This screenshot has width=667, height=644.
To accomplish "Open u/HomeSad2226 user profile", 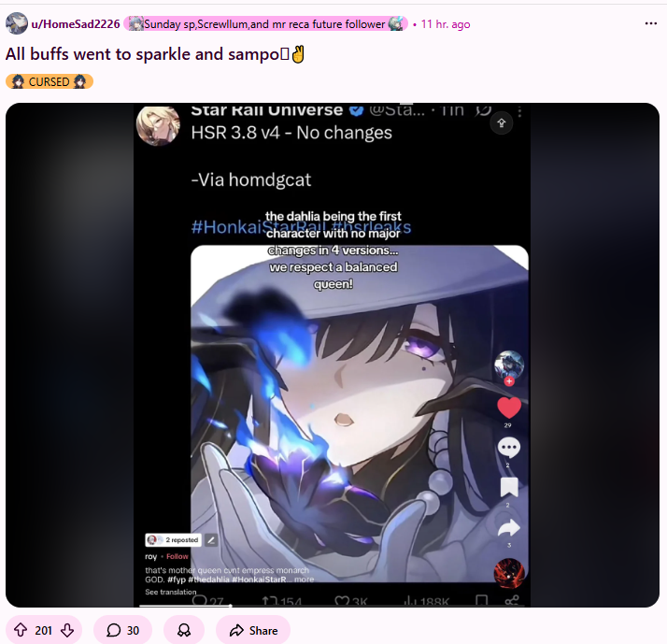I will (76, 24).
